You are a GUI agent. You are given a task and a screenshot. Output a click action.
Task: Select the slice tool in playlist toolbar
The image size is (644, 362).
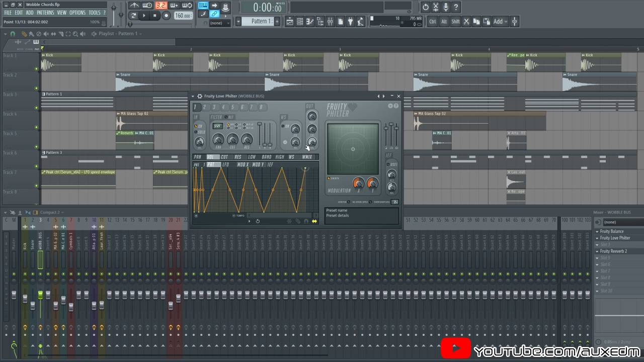point(61,34)
